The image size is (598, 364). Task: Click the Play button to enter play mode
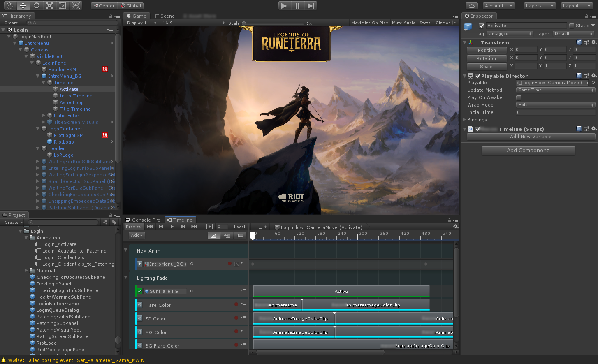point(284,6)
